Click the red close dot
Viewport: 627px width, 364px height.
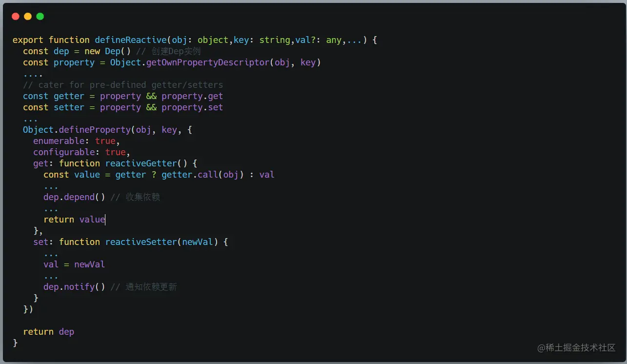[x=16, y=17]
